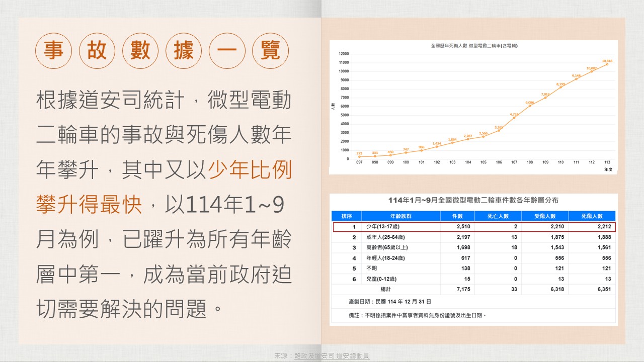The width and height of the screenshot is (644, 362).
Task: Click the orange text 少年比例 in paragraph
Action: tap(250, 171)
